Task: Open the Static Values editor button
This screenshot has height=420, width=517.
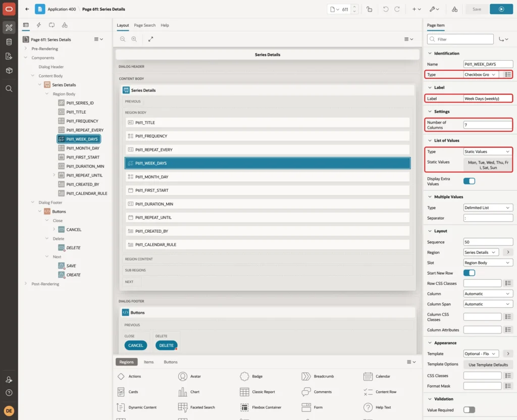Action: [x=488, y=165]
